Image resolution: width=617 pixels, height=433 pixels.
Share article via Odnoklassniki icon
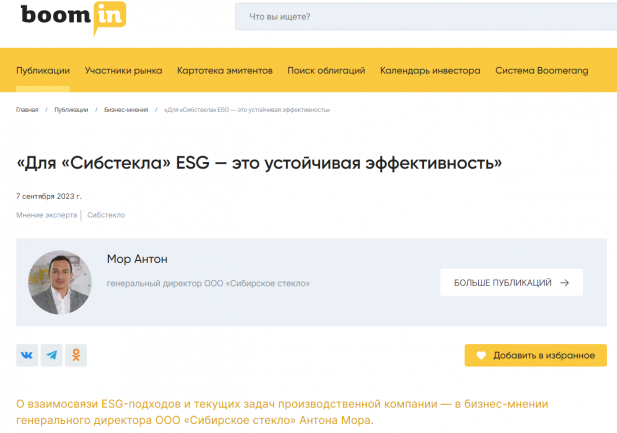coord(76,355)
